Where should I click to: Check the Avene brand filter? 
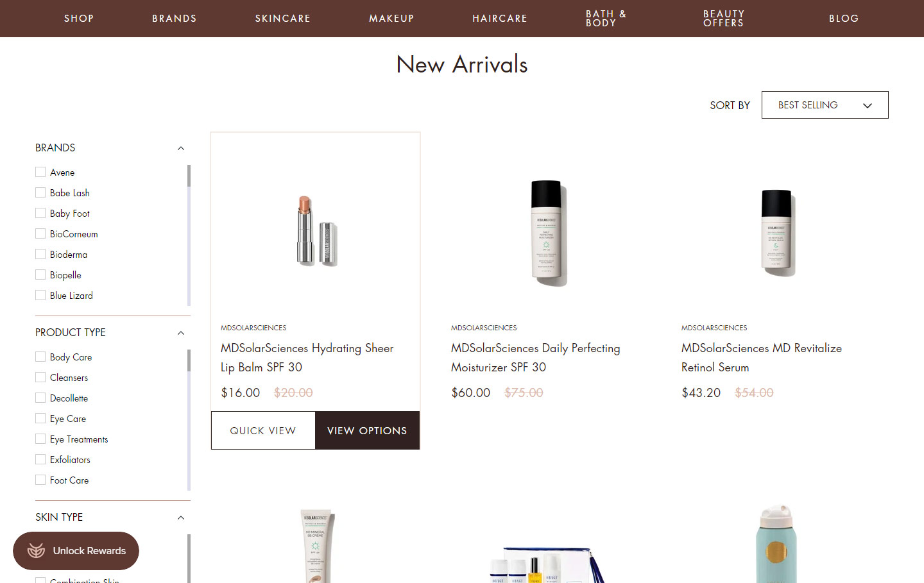[40, 172]
